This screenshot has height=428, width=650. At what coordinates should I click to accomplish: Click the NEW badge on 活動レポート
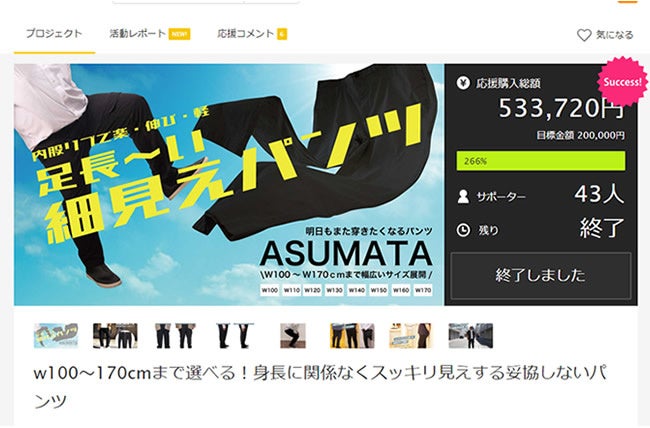pyautogui.click(x=179, y=34)
